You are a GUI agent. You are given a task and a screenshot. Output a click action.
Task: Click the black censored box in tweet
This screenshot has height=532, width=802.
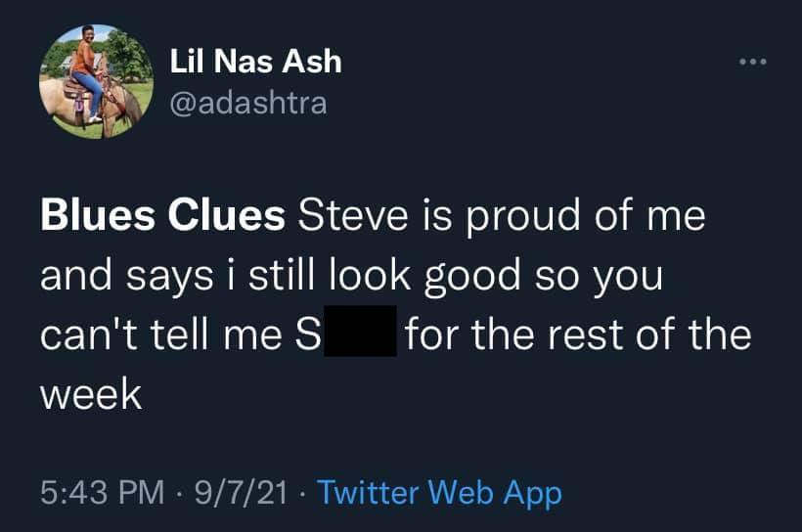[359, 332]
